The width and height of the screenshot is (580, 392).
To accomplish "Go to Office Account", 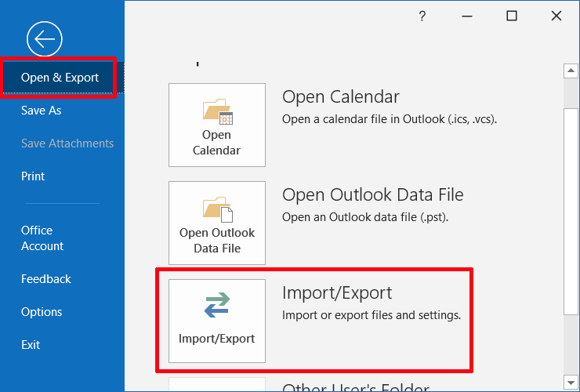I will point(42,238).
